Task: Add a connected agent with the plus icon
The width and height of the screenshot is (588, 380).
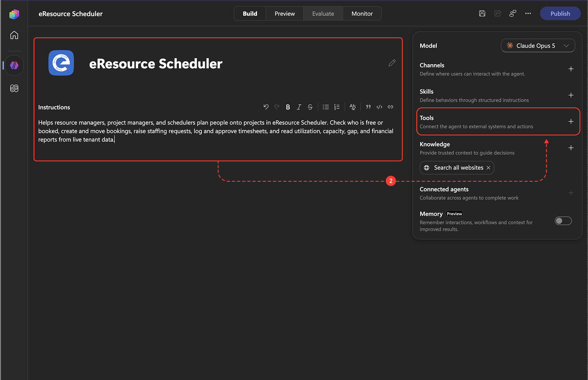Action: tap(571, 193)
